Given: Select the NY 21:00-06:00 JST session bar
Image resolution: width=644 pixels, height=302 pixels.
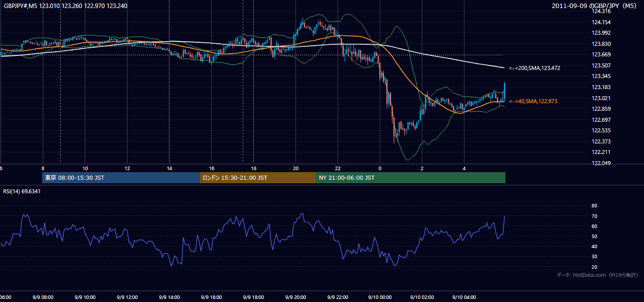Looking at the screenshot, I should pyautogui.click(x=411, y=178).
